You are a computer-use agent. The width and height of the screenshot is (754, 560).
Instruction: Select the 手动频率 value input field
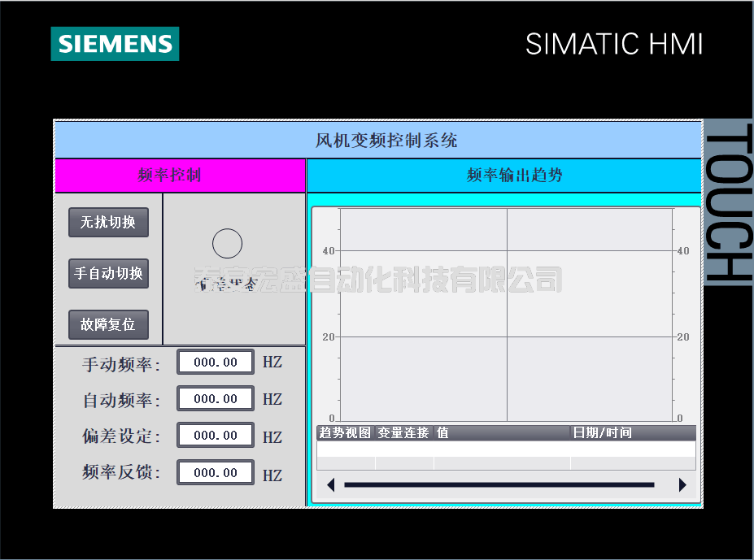pyautogui.click(x=215, y=362)
